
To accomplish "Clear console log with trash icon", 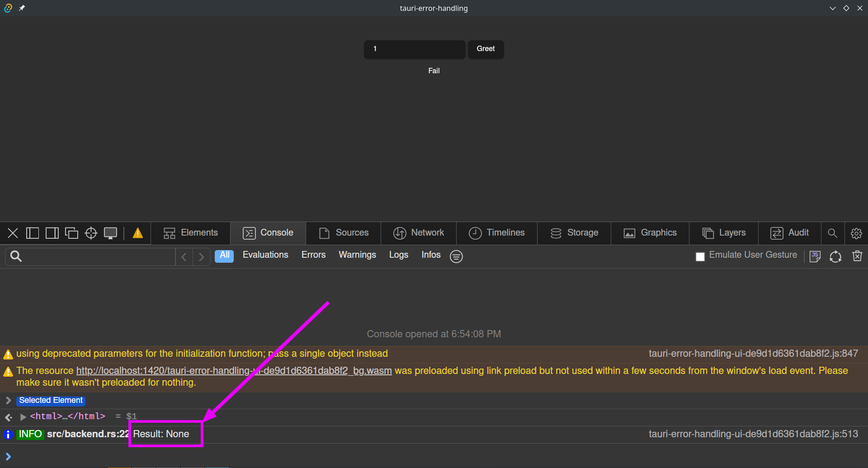I will 857,256.
